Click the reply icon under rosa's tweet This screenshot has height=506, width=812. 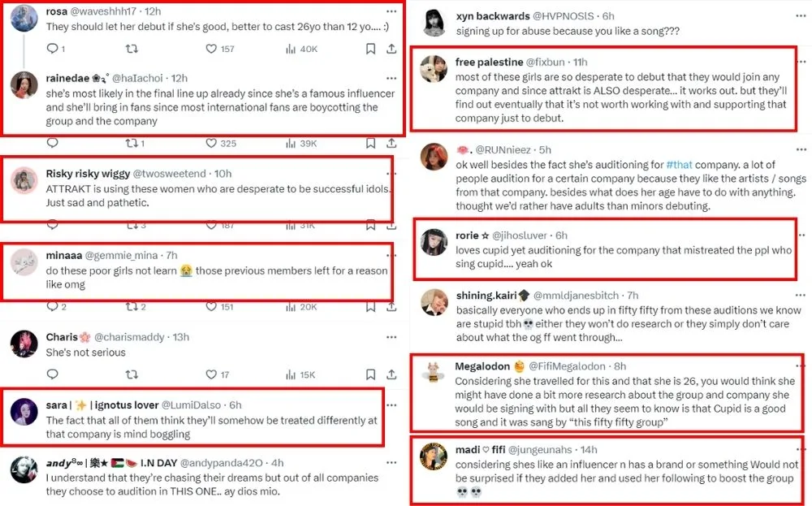(52, 49)
